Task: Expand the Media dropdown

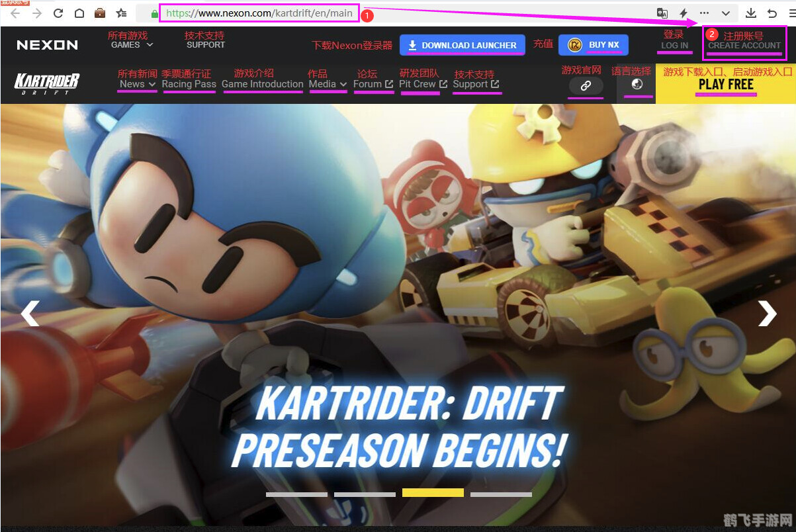Action: [x=328, y=84]
